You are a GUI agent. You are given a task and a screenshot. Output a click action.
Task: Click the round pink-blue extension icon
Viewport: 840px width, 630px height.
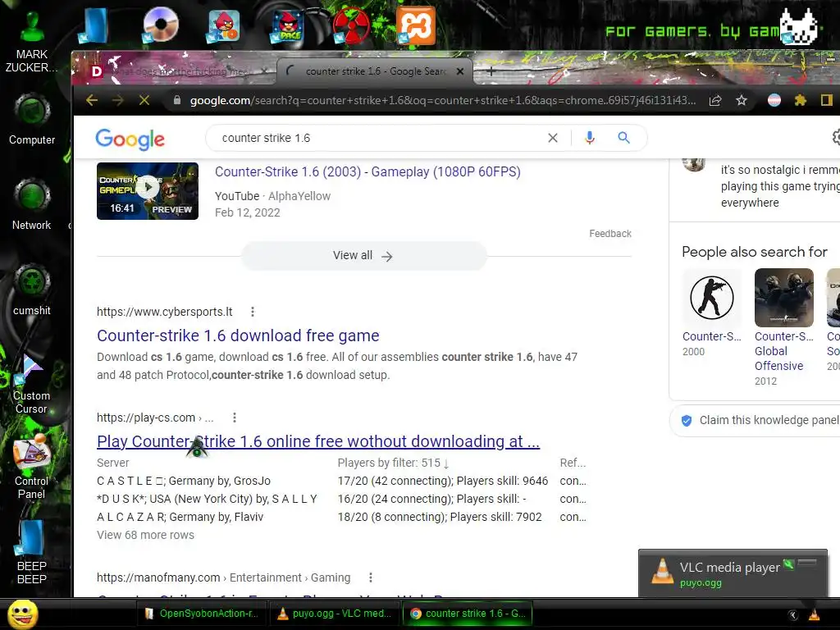coord(774,100)
